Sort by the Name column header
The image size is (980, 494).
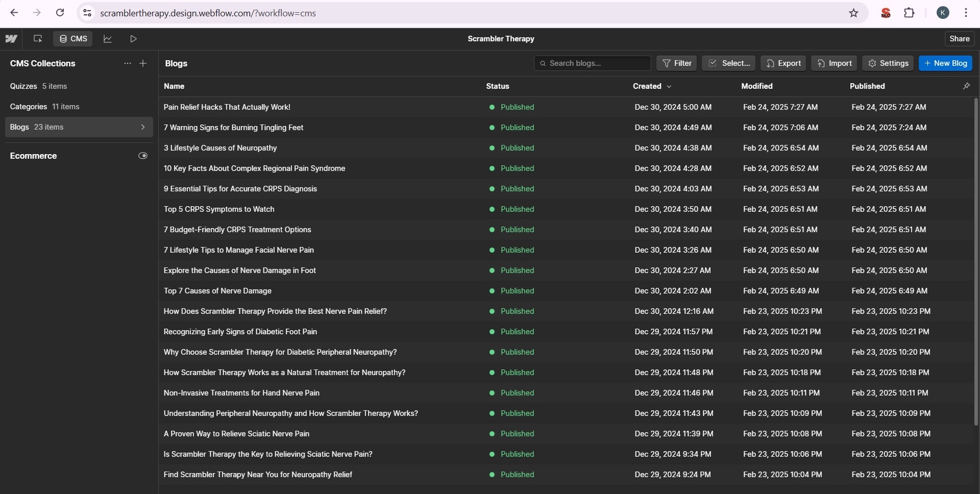[174, 86]
